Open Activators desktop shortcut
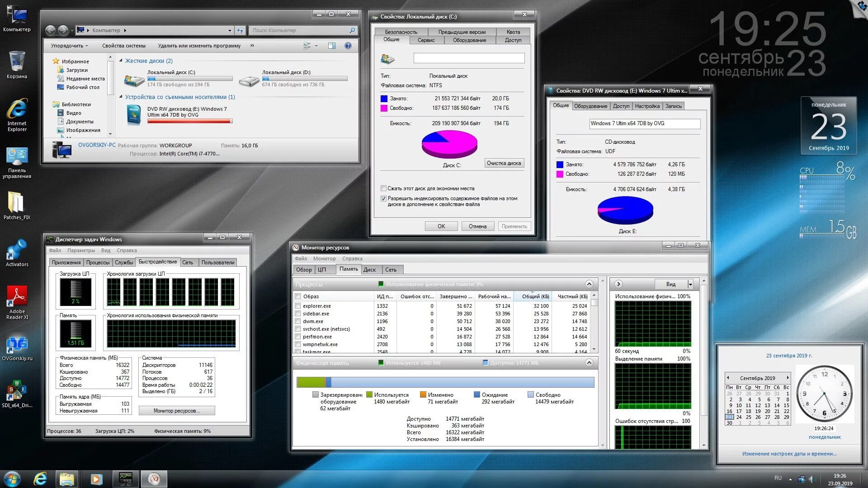The width and height of the screenshot is (868, 488). [x=17, y=253]
